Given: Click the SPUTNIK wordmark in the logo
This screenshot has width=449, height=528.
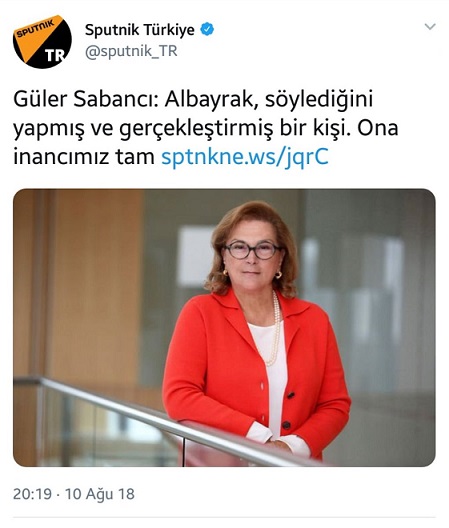Looking at the screenshot, I should (x=35, y=29).
